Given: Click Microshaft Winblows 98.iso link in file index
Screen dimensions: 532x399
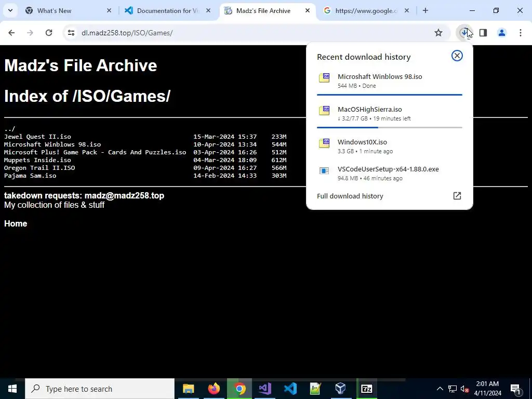Looking at the screenshot, I should (x=52, y=144).
